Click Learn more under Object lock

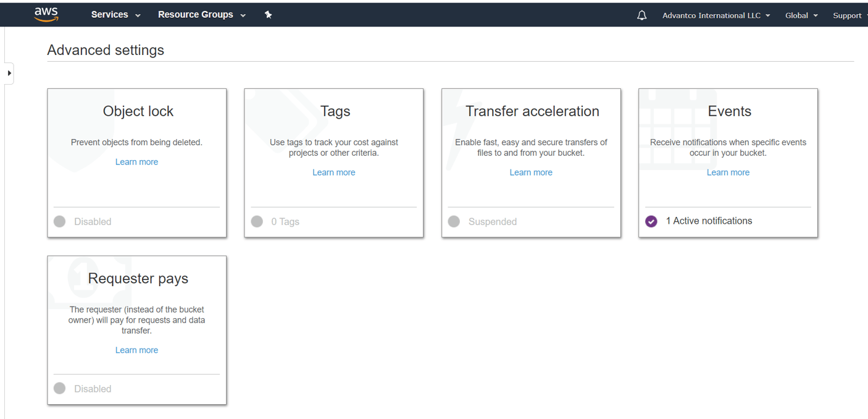(136, 161)
